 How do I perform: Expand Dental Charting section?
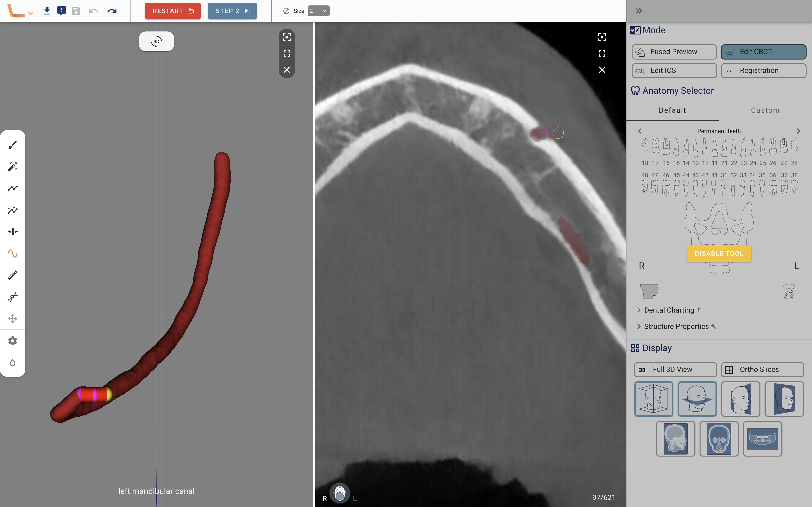coord(669,310)
